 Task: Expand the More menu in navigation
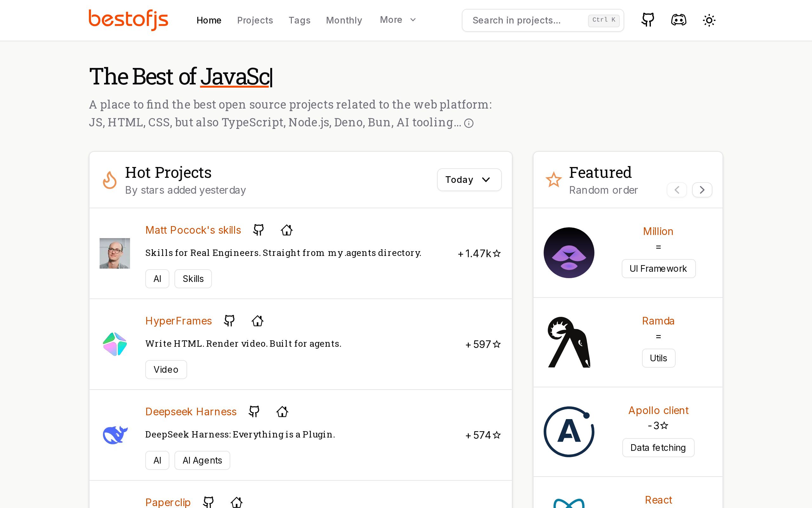(398, 20)
